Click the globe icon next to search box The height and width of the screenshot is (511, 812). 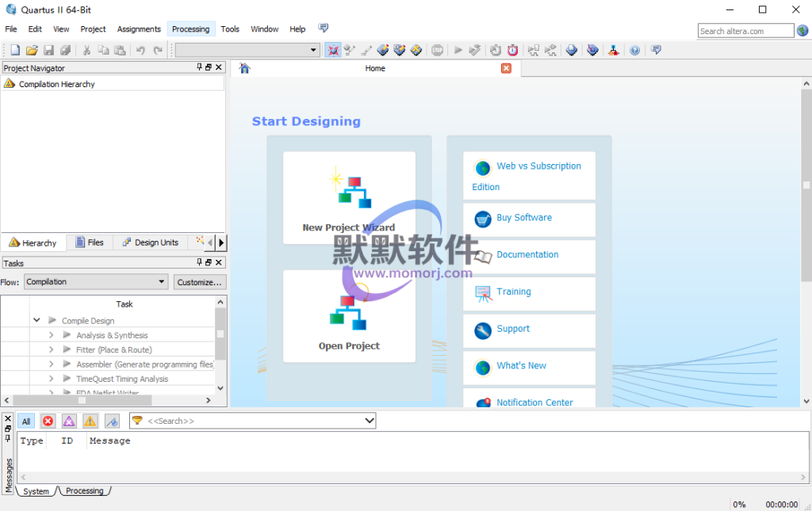(802, 31)
